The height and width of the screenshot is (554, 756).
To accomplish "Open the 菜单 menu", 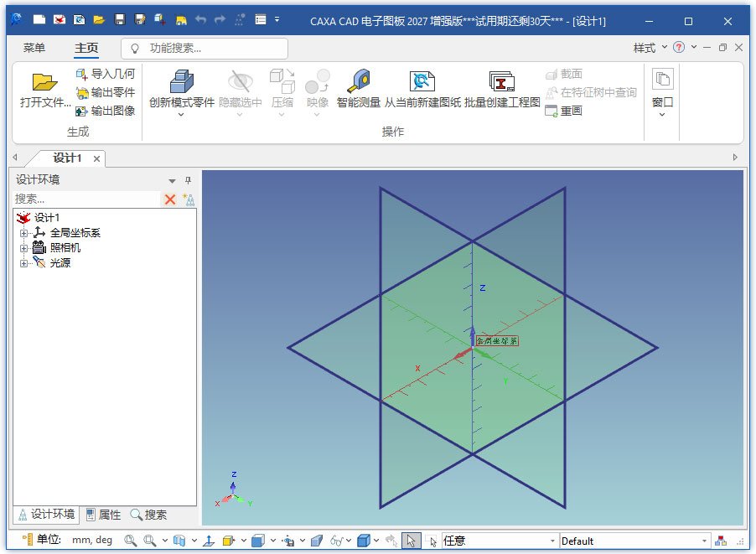I will point(34,48).
